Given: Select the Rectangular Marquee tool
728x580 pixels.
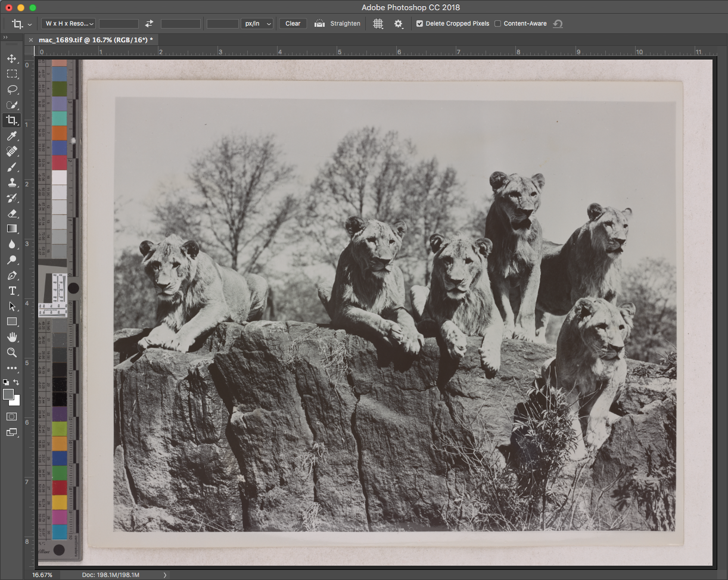Looking at the screenshot, I should tap(11, 74).
